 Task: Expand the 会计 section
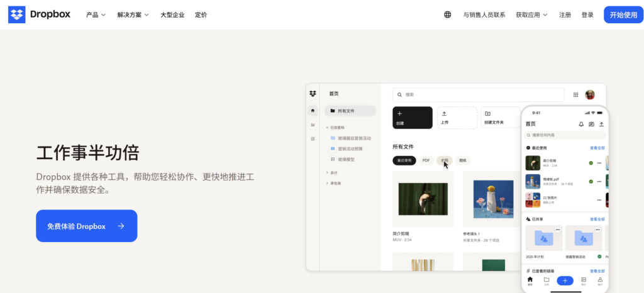(x=332, y=173)
